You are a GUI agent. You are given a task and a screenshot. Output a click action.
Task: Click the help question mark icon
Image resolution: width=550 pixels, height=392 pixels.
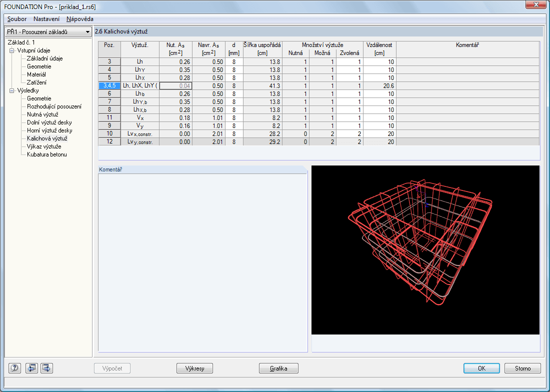pos(14,368)
